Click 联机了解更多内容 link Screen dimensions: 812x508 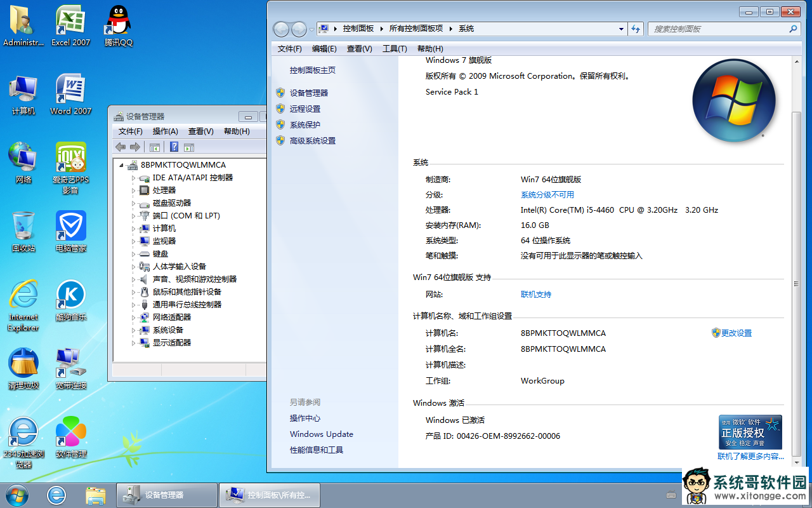coord(750,457)
